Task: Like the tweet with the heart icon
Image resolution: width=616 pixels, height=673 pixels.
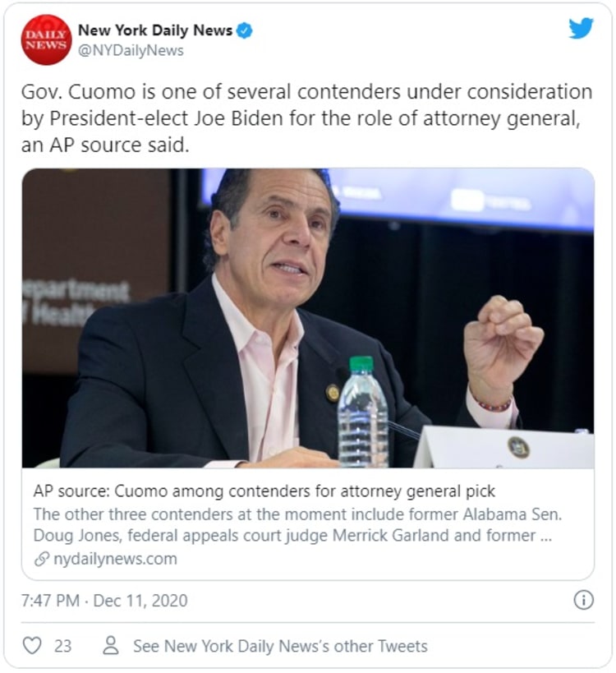Action: pos(32,646)
